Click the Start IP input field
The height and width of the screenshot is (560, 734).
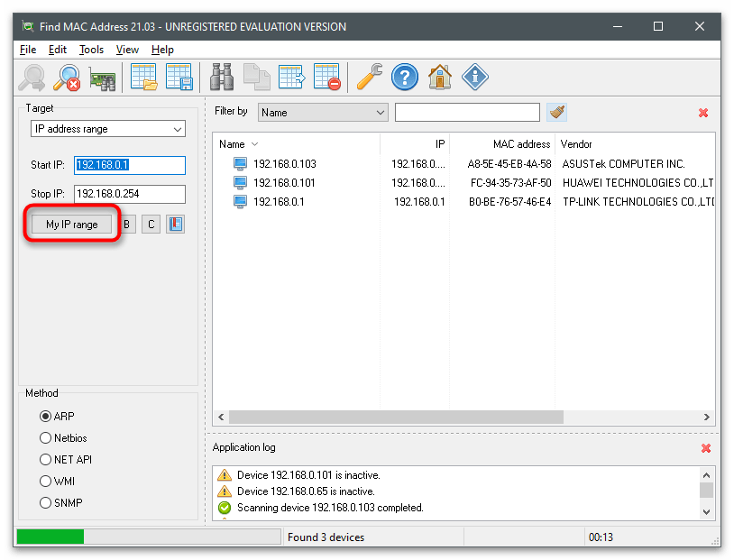[x=130, y=165]
